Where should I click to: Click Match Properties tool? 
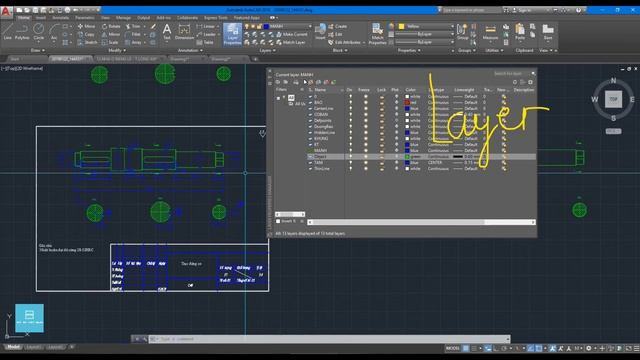377,33
